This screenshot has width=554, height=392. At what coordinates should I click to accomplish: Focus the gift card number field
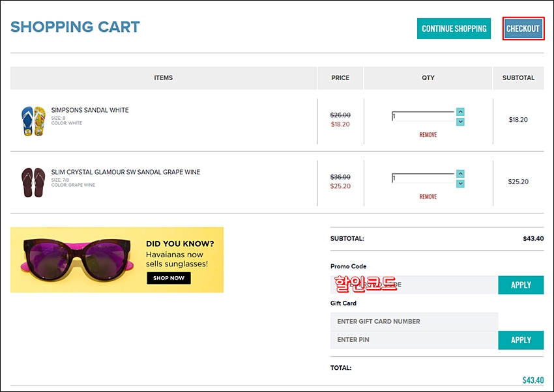click(414, 322)
